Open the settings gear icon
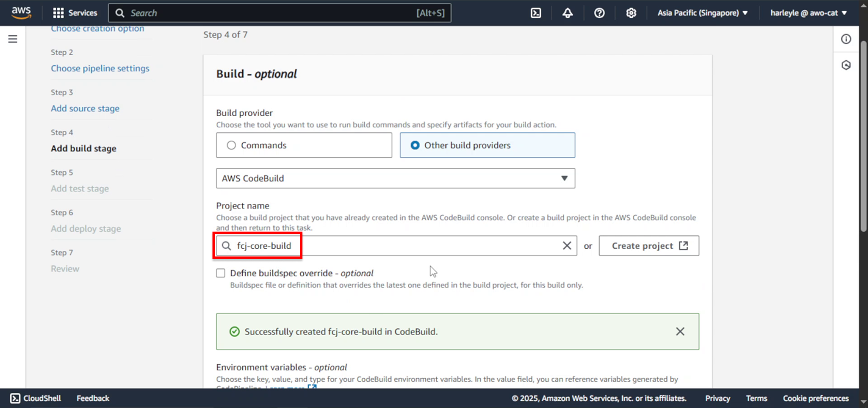This screenshot has width=868, height=408. tap(631, 13)
